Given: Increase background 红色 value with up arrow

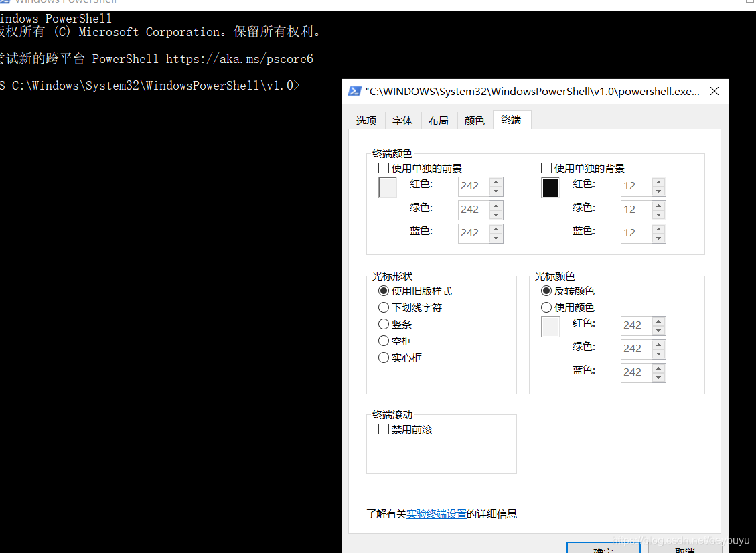Looking at the screenshot, I should coord(659,181).
